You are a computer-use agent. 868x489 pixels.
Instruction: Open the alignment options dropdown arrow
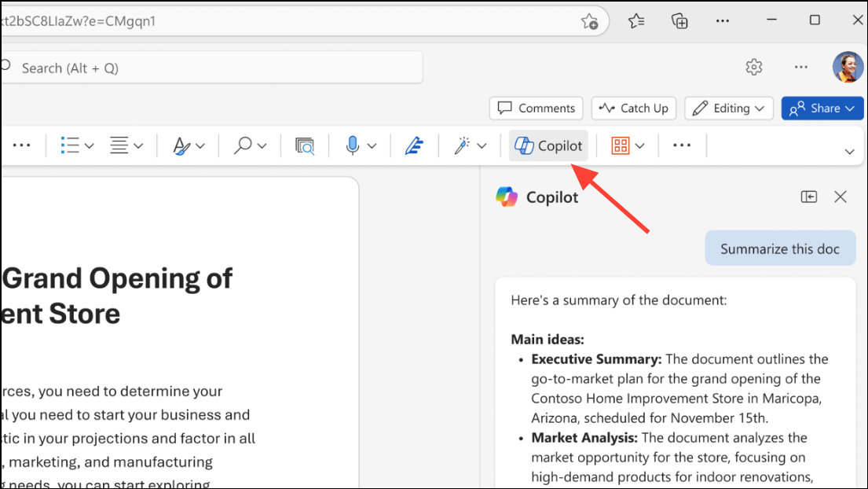(138, 146)
